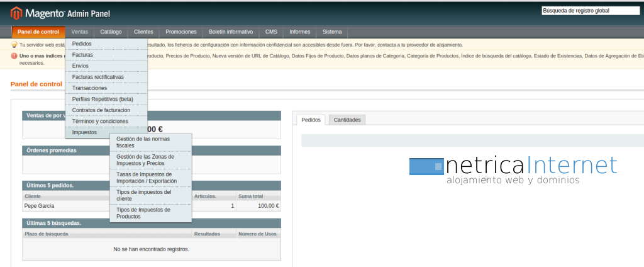The width and height of the screenshot is (644, 267).
Task: Switch to the Cantidades tab
Action: tap(347, 120)
